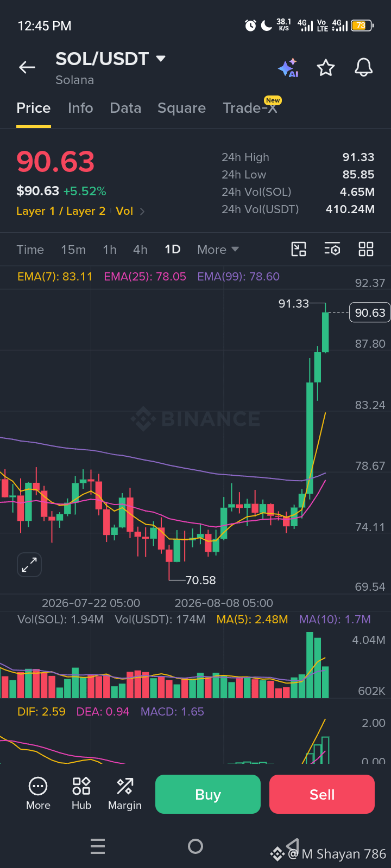Open the Vol tag link

124,211
